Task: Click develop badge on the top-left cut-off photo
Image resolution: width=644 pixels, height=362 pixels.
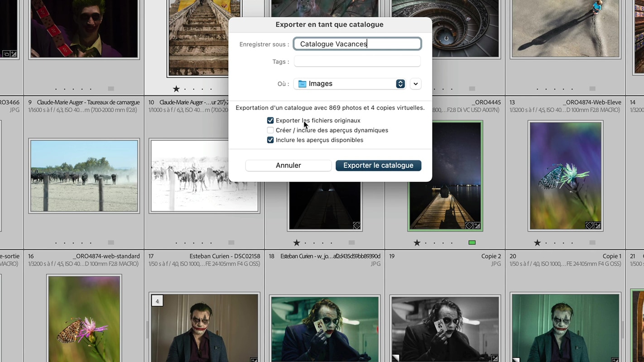Action: [14, 54]
